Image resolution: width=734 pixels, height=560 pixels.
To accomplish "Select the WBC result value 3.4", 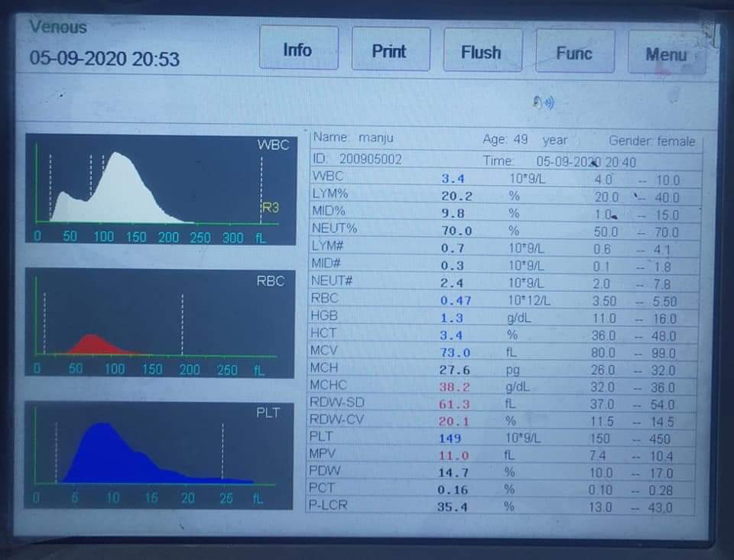I will (x=453, y=179).
